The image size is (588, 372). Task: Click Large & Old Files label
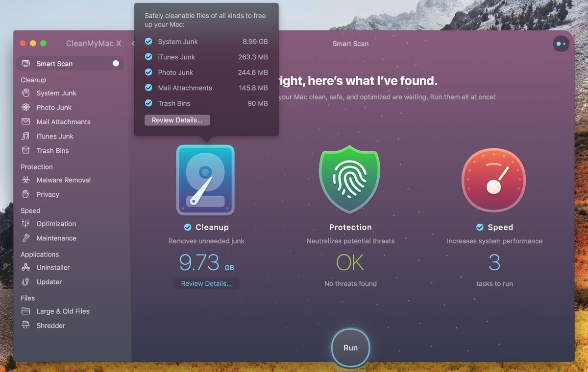63,311
